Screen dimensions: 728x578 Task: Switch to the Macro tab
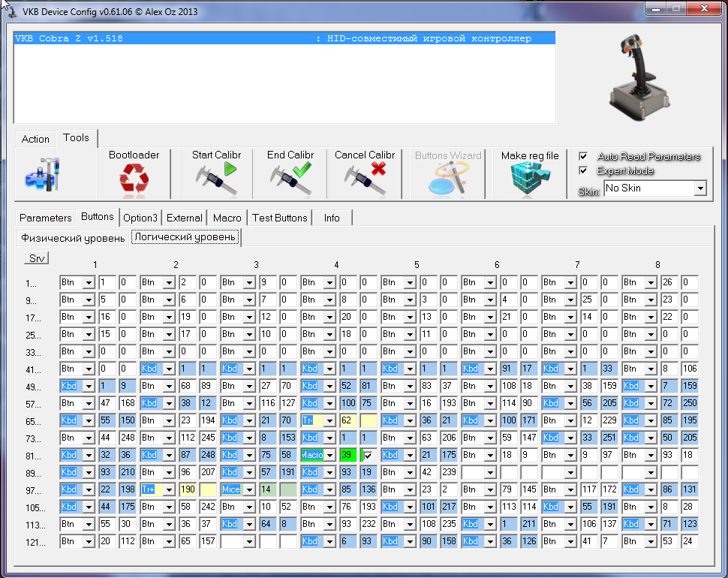pos(227,218)
